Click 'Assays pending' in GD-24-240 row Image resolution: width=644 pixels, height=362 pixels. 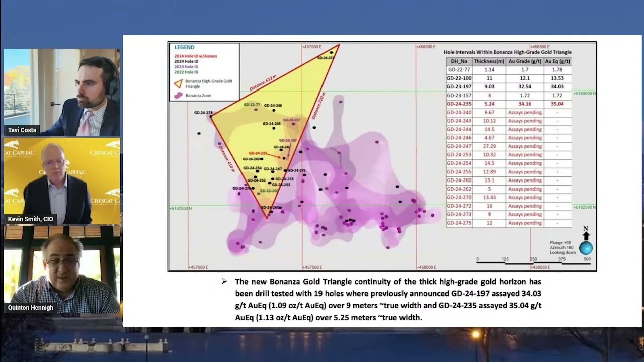pos(525,113)
